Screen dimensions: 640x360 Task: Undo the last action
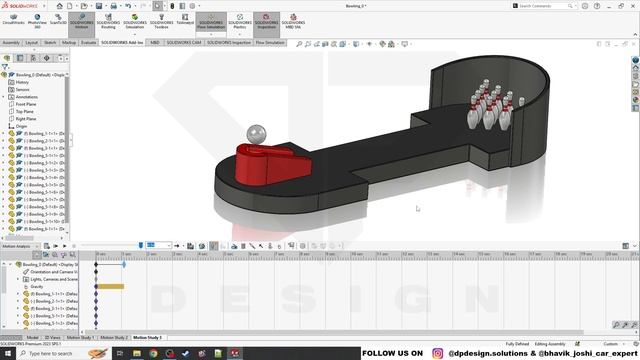[128, 6]
